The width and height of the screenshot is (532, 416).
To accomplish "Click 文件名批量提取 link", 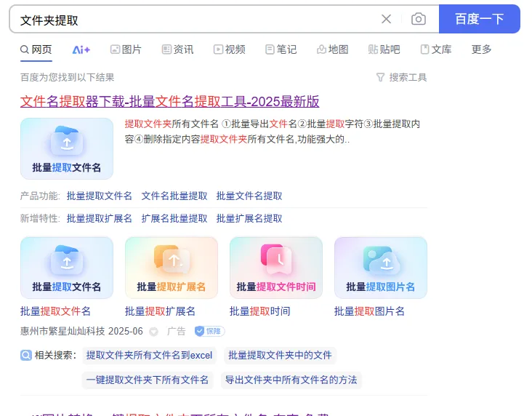I will click(x=174, y=196).
